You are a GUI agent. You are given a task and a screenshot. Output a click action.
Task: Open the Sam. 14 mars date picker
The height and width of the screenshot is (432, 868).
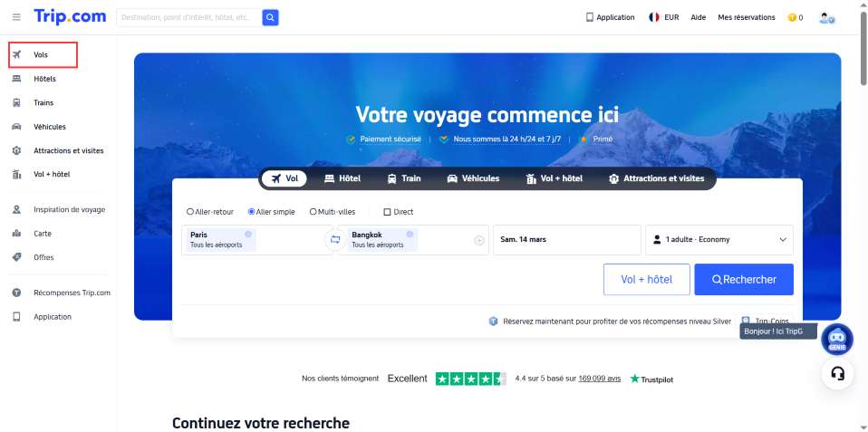coord(567,239)
